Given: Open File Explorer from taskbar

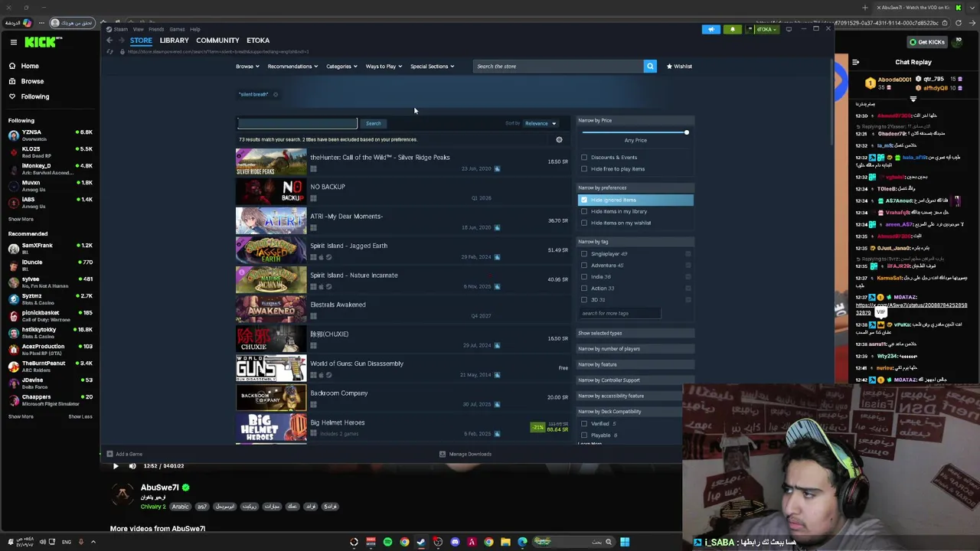Looking at the screenshot, I should (505, 542).
